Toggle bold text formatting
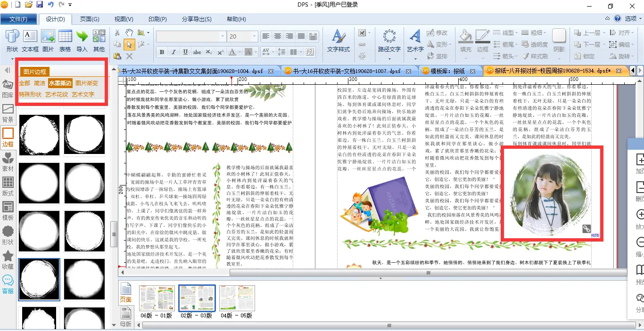The width and height of the screenshot is (644, 331). point(162,52)
